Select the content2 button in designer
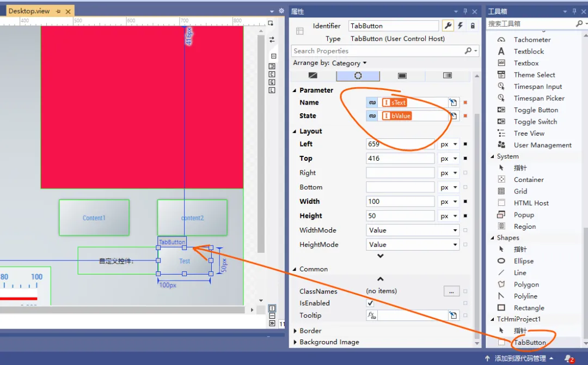This screenshot has height=365, width=588. 192,217
